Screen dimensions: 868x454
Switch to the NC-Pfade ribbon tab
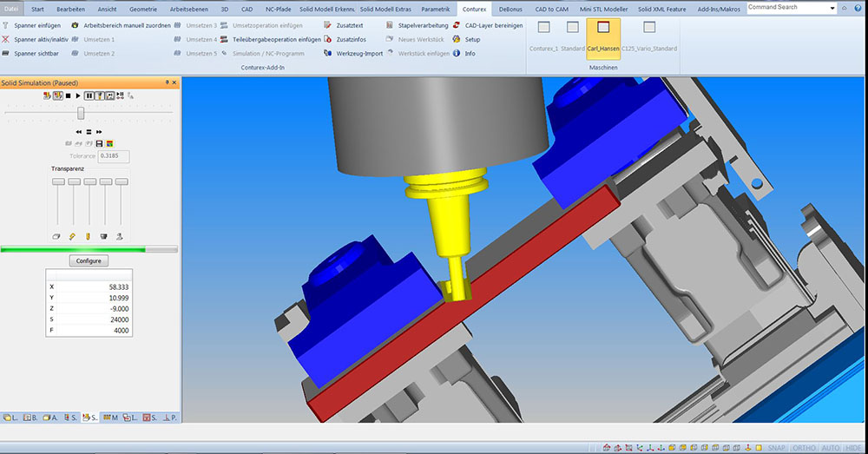(278, 9)
